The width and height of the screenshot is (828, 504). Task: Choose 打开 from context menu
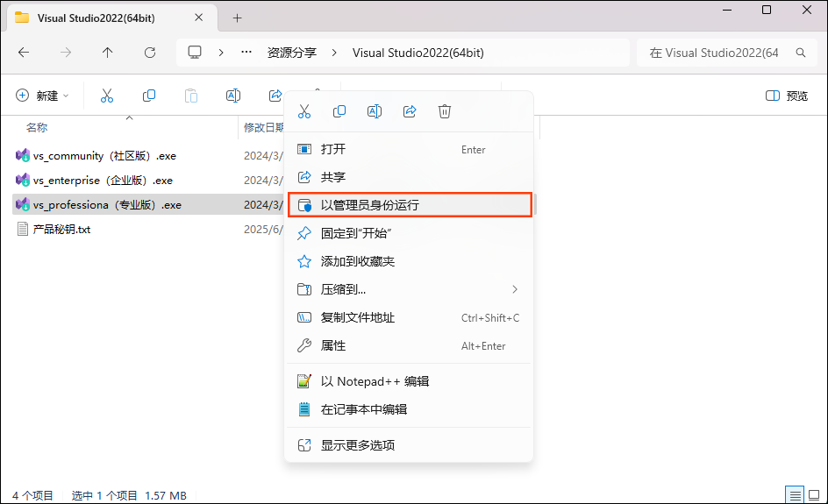[x=409, y=149]
